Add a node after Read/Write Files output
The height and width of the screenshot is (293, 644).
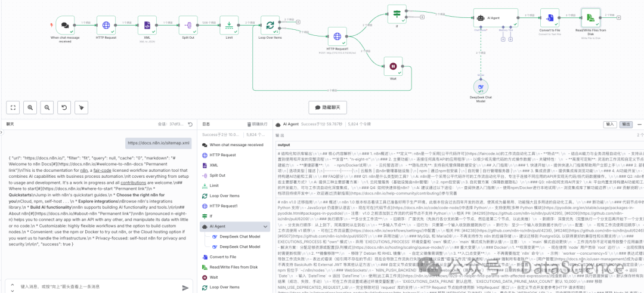tap(618, 17)
